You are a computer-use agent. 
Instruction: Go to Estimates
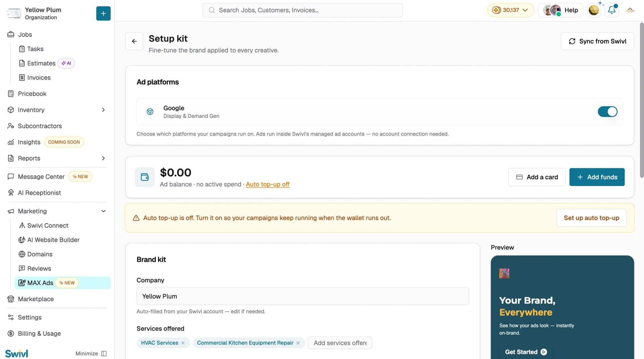(x=41, y=63)
